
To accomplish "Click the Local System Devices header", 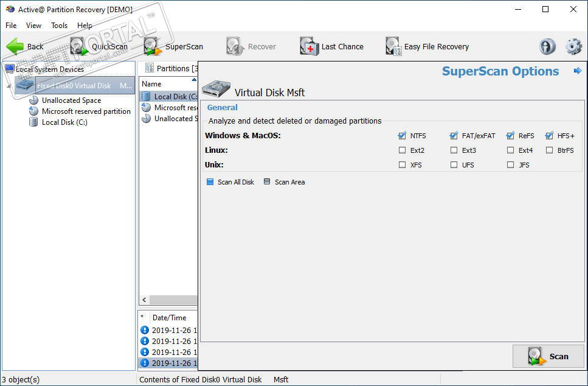I will coord(50,69).
